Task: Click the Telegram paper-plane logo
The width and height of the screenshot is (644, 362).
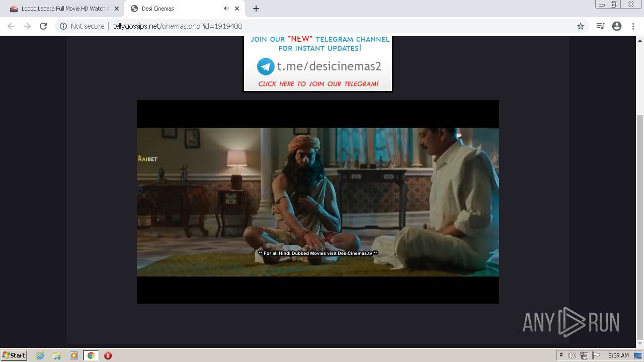Action: point(266,66)
